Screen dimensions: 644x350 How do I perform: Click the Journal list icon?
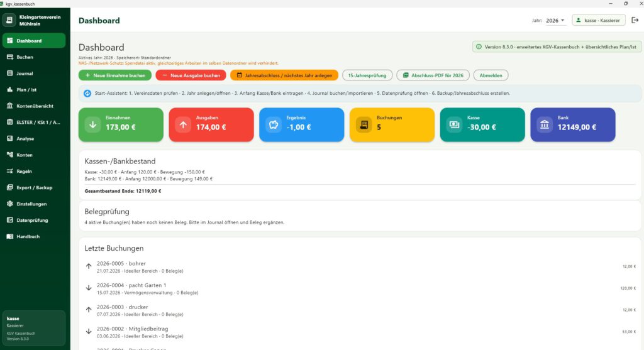coord(10,74)
